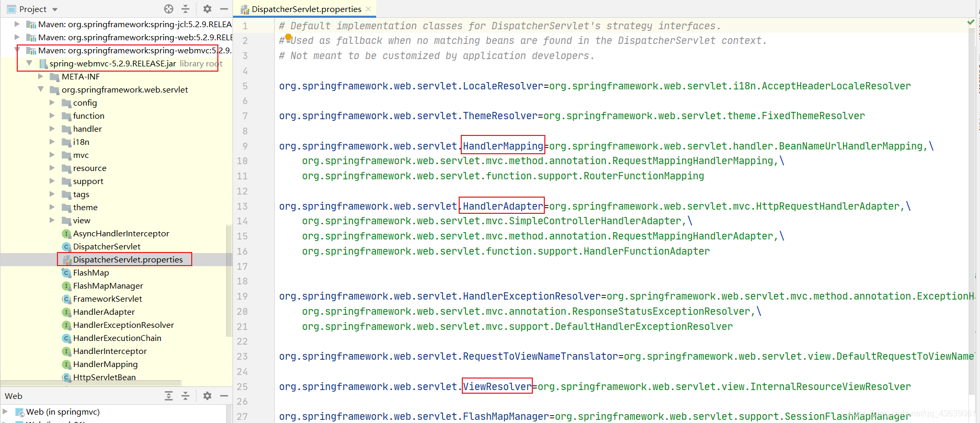This screenshot has height=423, width=980.
Task: Expand Maven spring-web library node
Action: tap(17, 37)
